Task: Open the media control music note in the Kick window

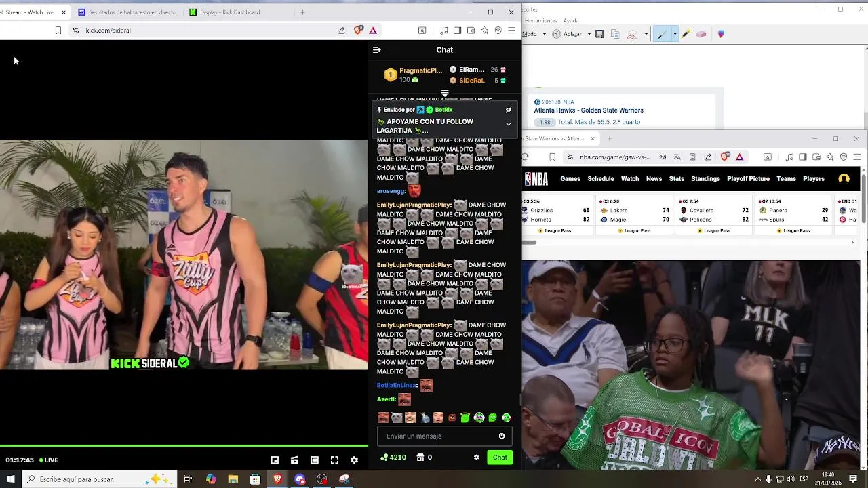Action: 443,30
